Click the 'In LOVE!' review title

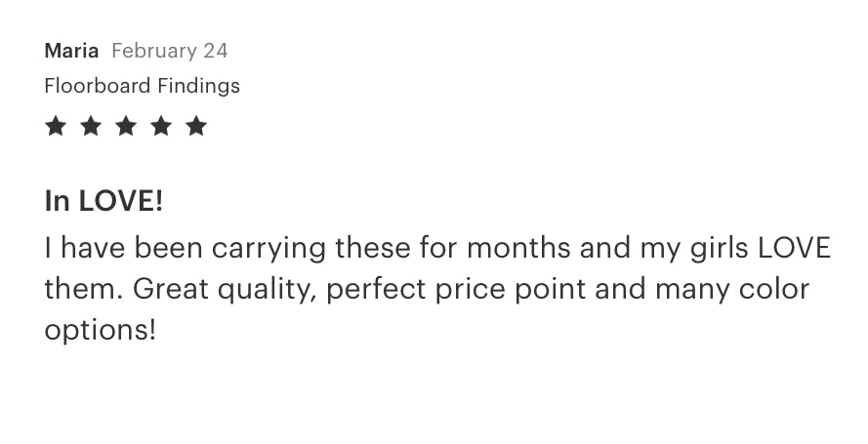103,200
